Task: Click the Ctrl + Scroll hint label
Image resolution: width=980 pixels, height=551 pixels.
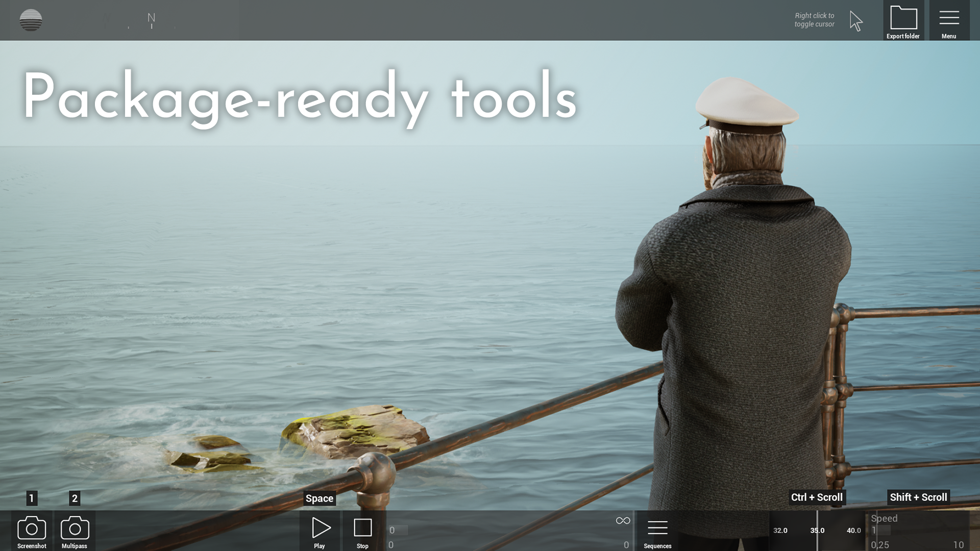Action: tap(817, 497)
